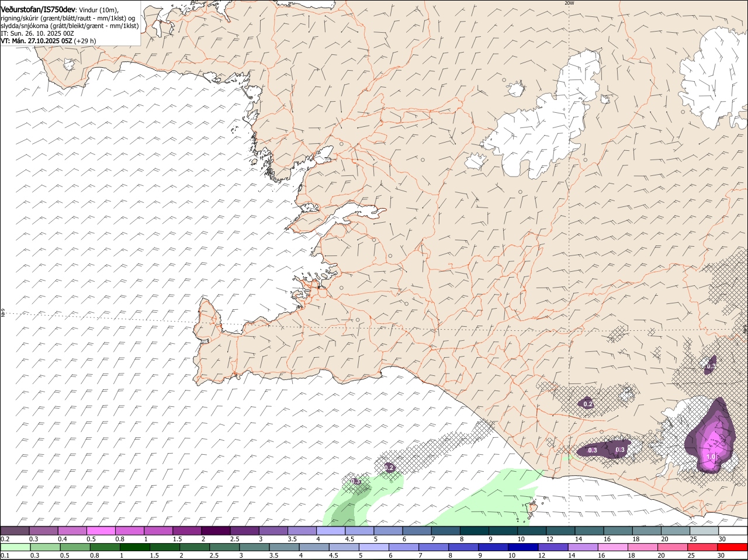Click the Veðurstofan/IS750dev title text
The height and width of the screenshot is (560, 748).
tap(38, 9)
